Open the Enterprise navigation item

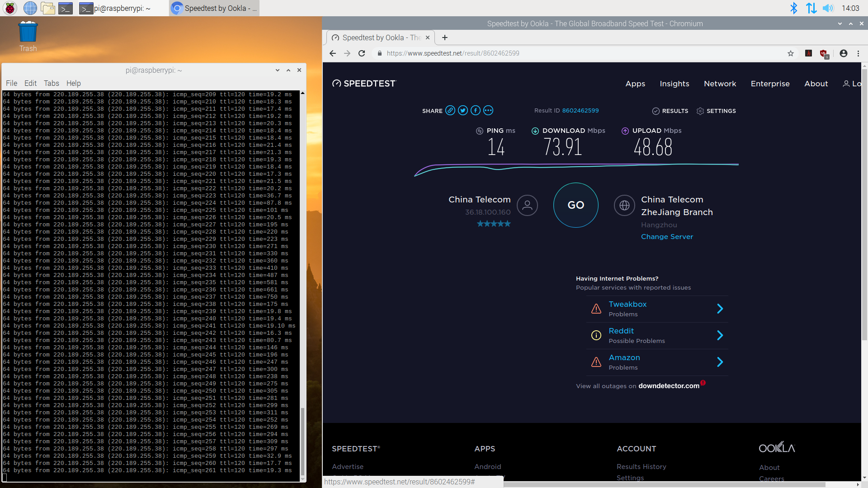click(x=770, y=84)
